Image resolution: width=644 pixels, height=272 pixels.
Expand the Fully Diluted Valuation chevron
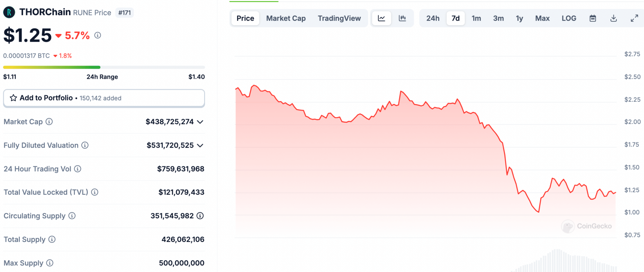tap(200, 145)
